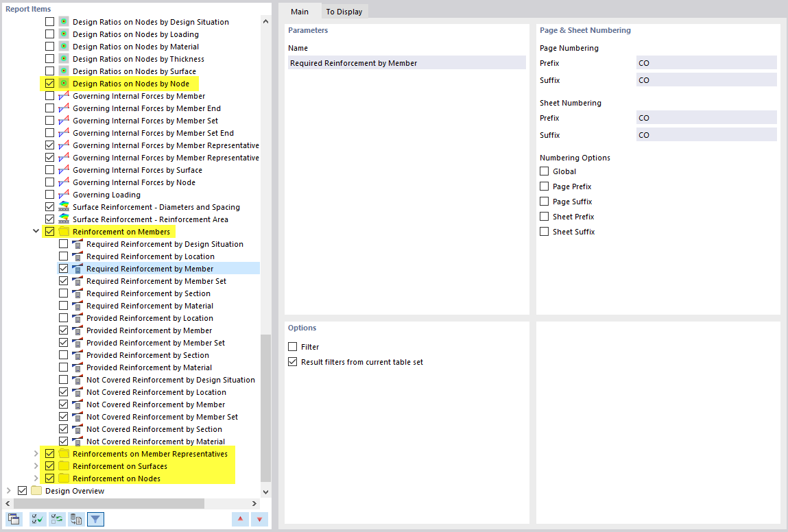Expand Reinforcements on Member Representatives node
Viewport: 788px width, 532px height.
(x=36, y=454)
